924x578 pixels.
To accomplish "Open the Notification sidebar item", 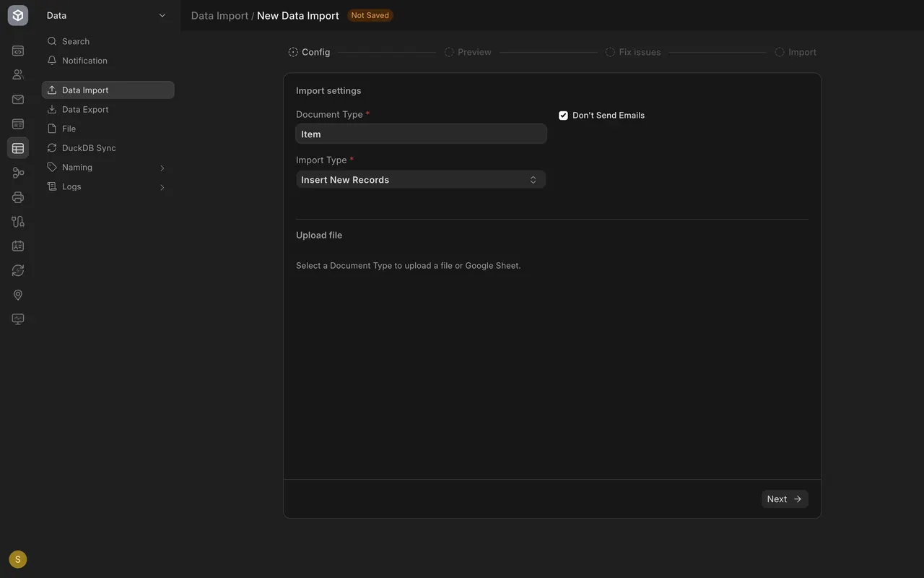I will tap(108, 61).
